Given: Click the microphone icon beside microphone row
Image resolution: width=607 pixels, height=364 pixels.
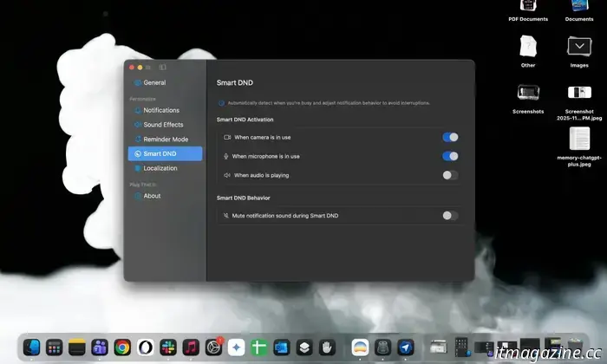Looking at the screenshot, I should (225, 156).
